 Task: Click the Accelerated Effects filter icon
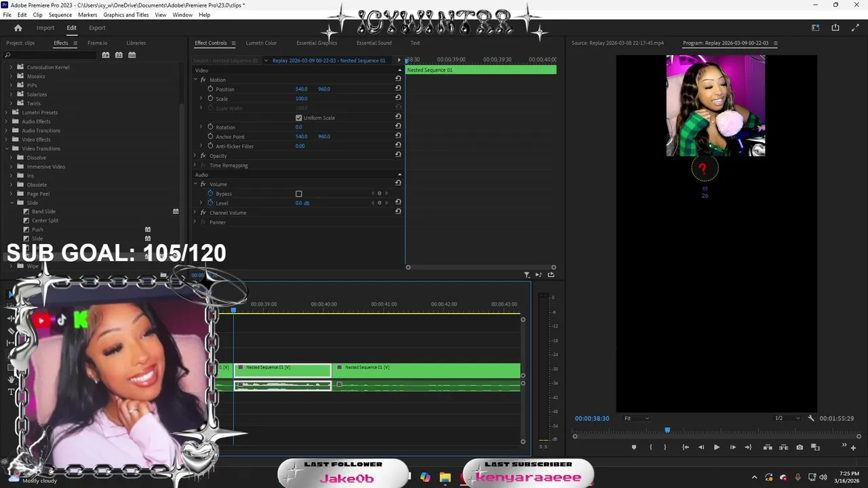pyautogui.click(x=106, y=55)
